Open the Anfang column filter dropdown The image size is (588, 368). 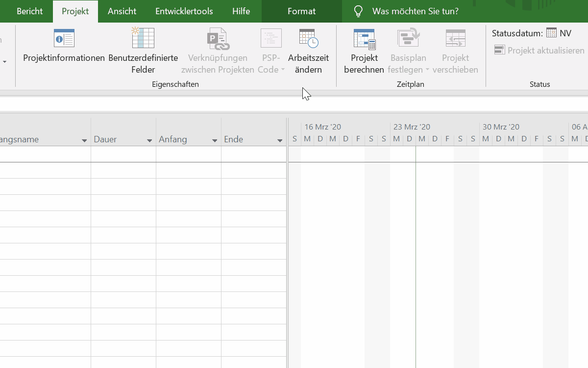215,140
